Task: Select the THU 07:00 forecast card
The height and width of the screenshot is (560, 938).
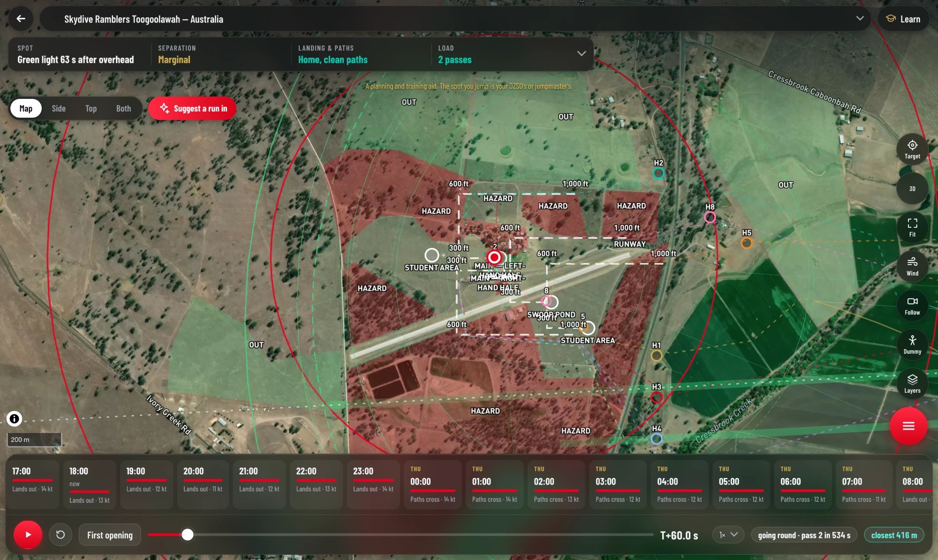Action: 864,484
